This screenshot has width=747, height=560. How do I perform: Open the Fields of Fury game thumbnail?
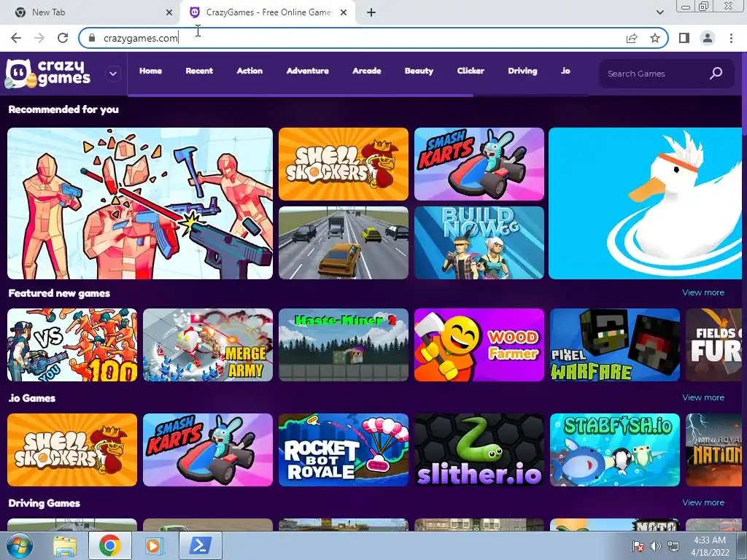[x=714, y=345]
